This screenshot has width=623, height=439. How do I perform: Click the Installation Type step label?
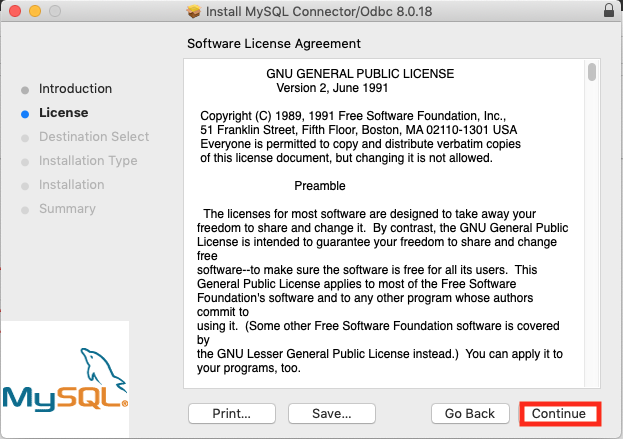click(88, 161)
